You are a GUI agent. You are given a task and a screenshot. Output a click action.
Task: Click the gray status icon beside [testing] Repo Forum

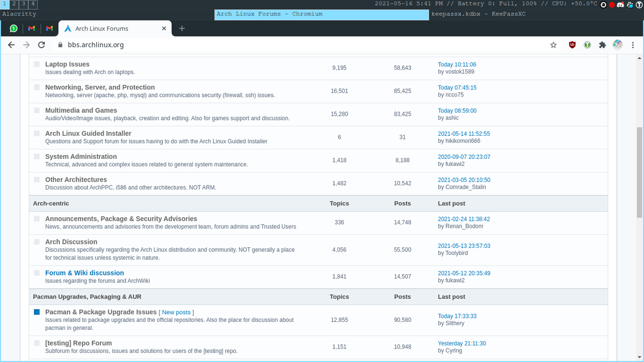[37, 343]
